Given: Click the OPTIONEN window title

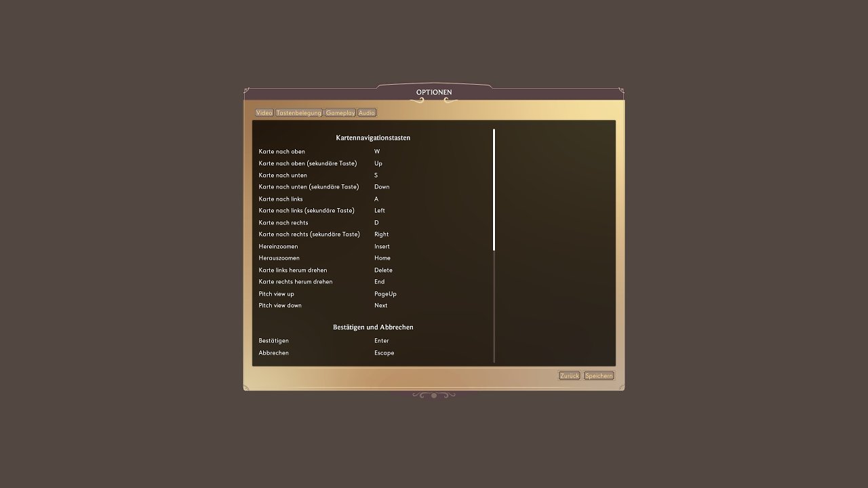Looking at the screenshot, I should (x=434, y=92).
